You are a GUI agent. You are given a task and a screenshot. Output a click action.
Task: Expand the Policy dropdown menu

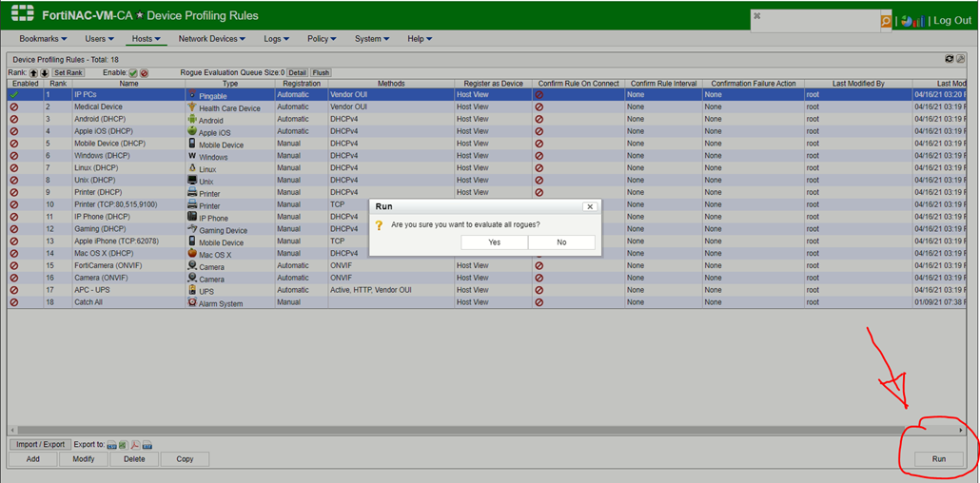(322, 39)
